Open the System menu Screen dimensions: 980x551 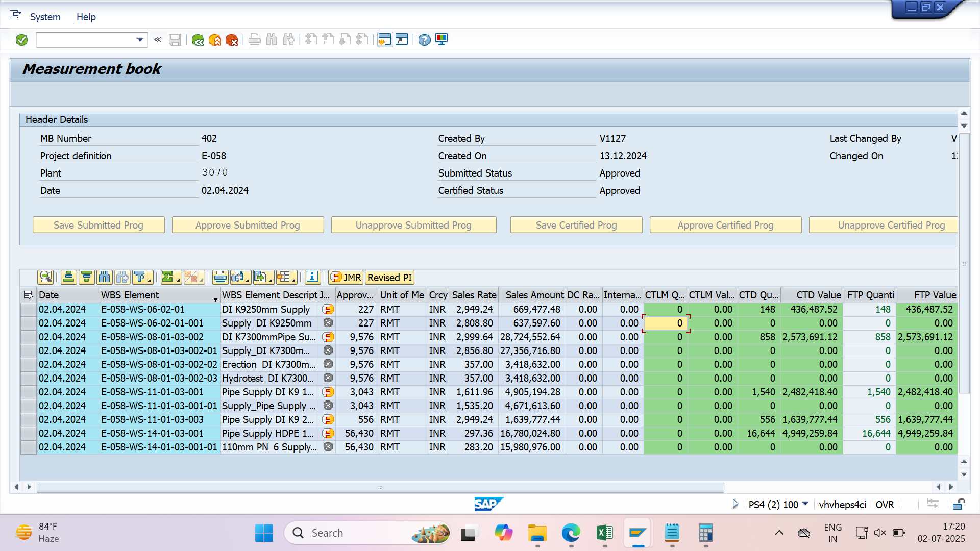45,17
